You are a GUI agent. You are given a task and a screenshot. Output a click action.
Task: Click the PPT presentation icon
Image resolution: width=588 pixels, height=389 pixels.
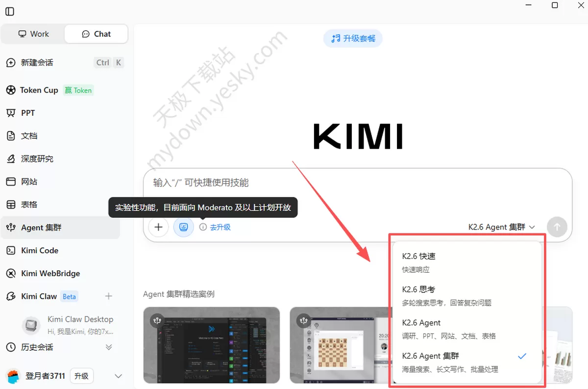pos(11,113)
